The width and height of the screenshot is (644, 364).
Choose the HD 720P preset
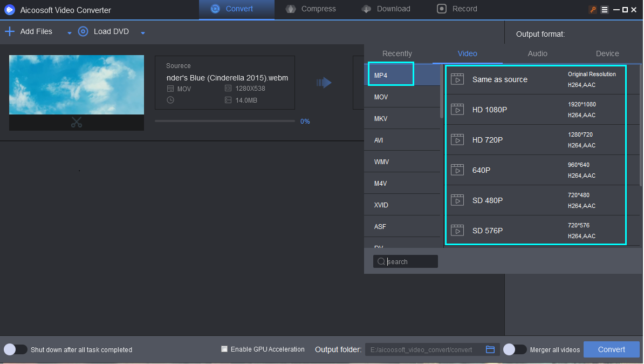click(x=542, y=140)
